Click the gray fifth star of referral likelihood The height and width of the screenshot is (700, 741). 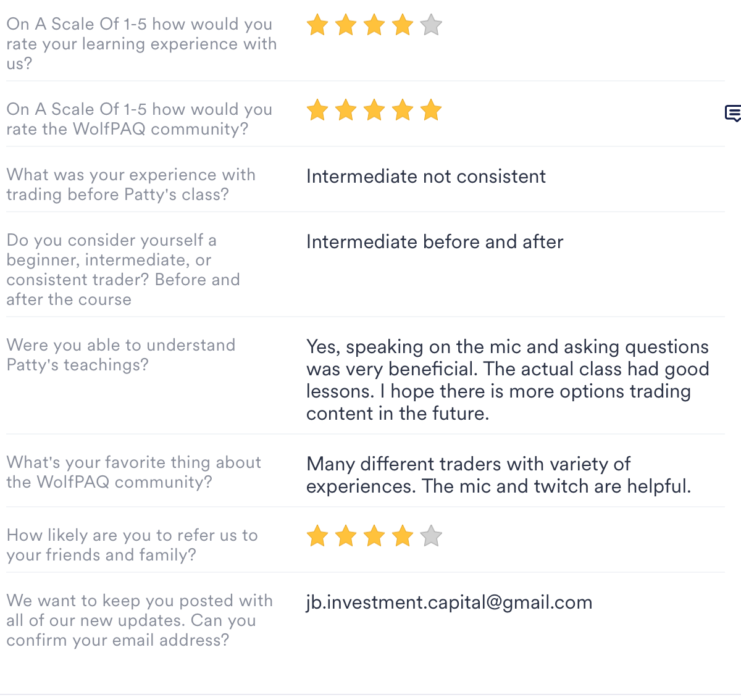pyautogui.click(x=431, y=536)
